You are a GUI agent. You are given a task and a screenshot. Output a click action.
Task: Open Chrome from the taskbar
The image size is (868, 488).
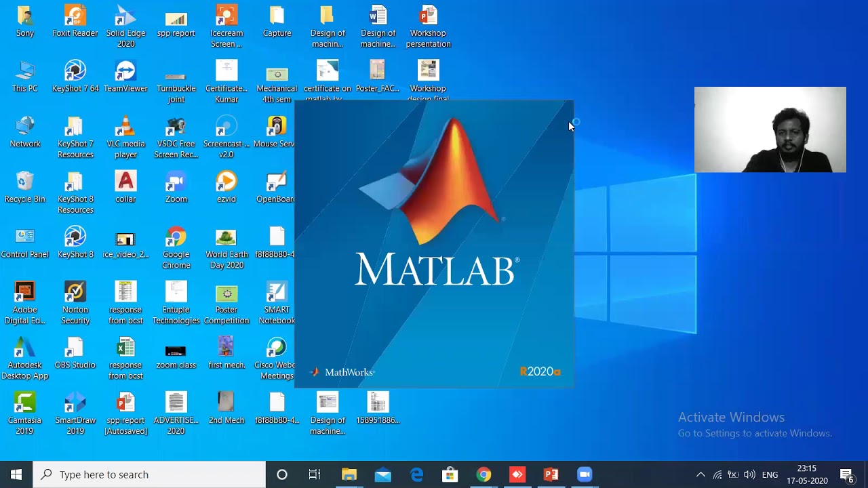click(484, 474)
